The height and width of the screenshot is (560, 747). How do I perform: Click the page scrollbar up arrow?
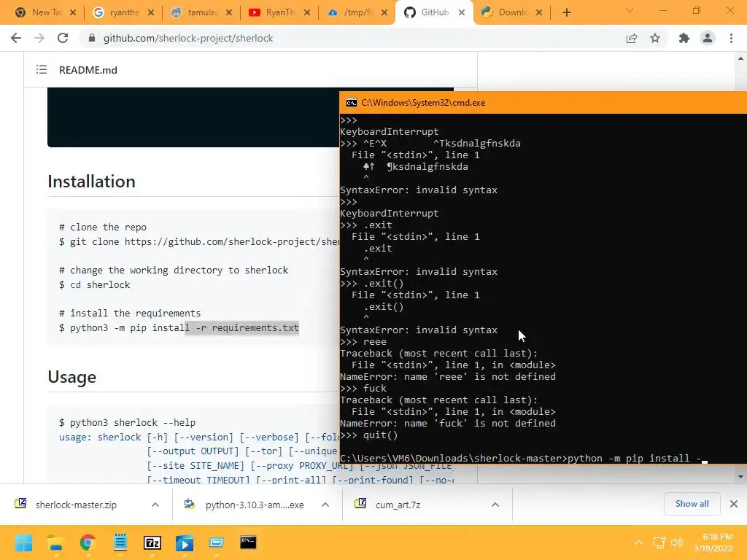pos(740,58)
